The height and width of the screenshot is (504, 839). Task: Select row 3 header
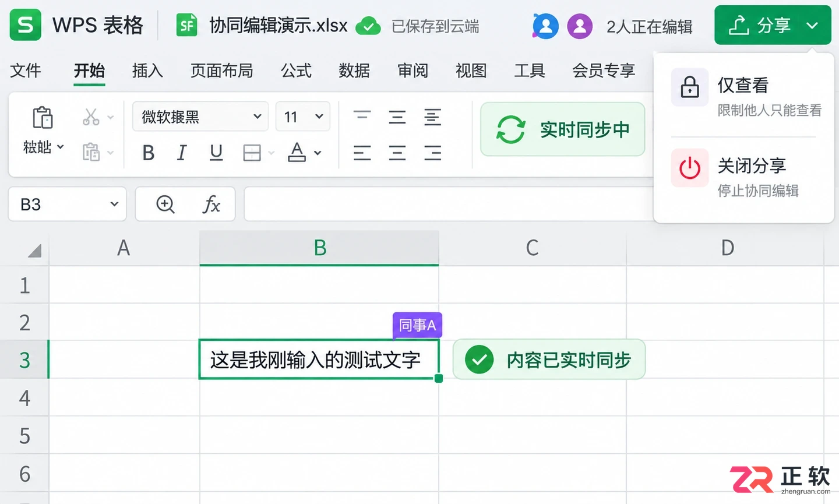[x=24, y=360]
